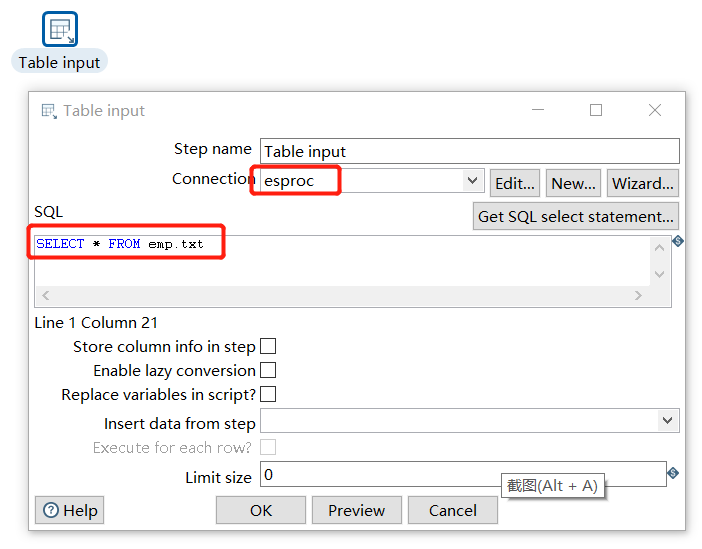Click the Edit connection button
The height and width of the screenshot is (549, 702).
(x=515, y=183)
